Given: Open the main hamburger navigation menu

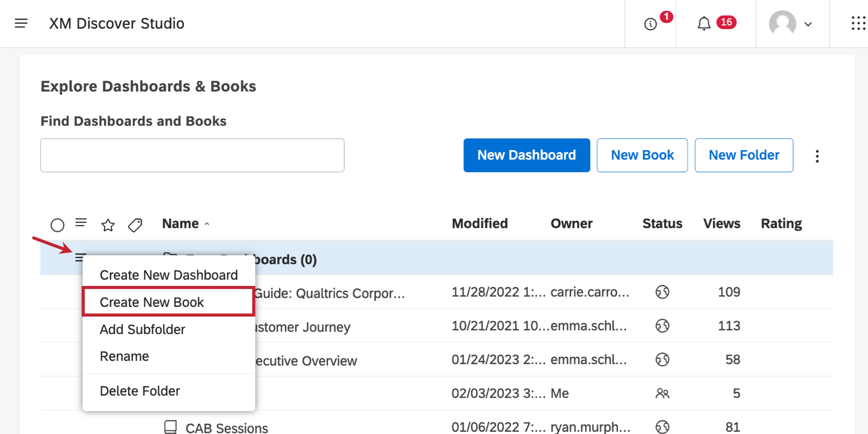Looking at the screenshot, I should point(21,23).
